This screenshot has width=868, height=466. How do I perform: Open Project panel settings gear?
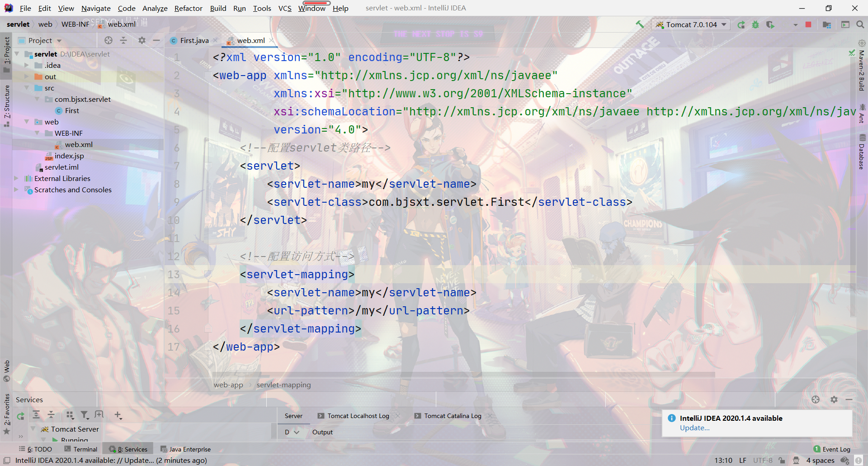[142, 40]
